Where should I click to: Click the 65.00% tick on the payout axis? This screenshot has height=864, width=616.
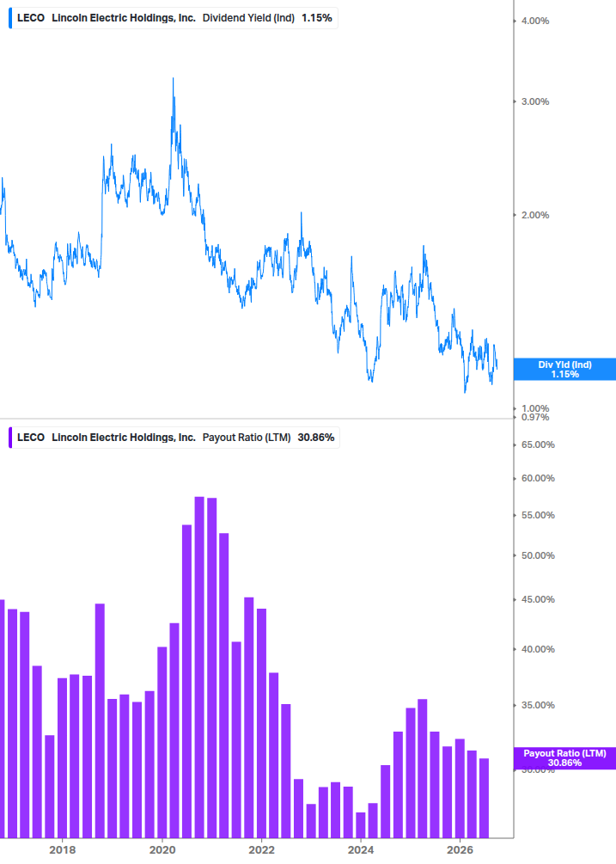(x=538, y=444)
